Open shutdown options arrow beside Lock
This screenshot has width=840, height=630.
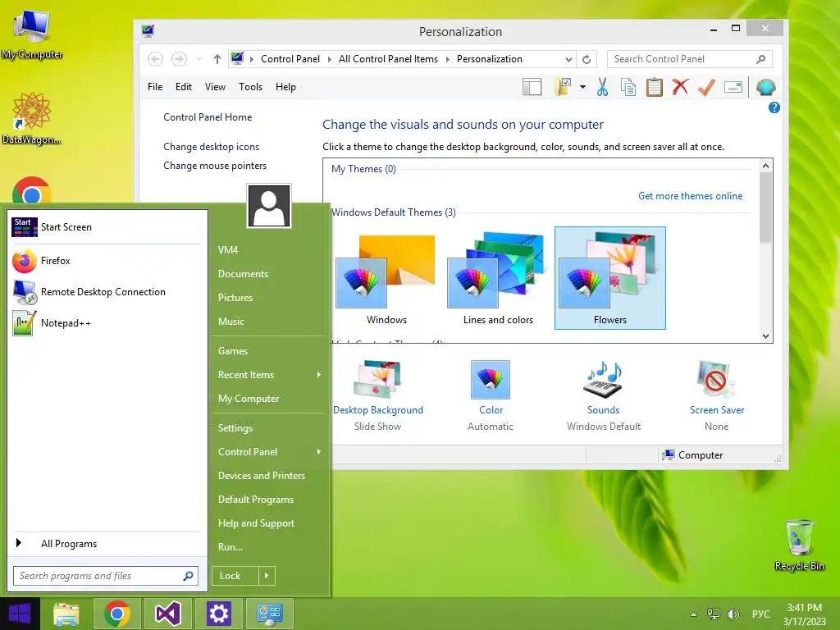pyautogui.click(x=267, y=576)
